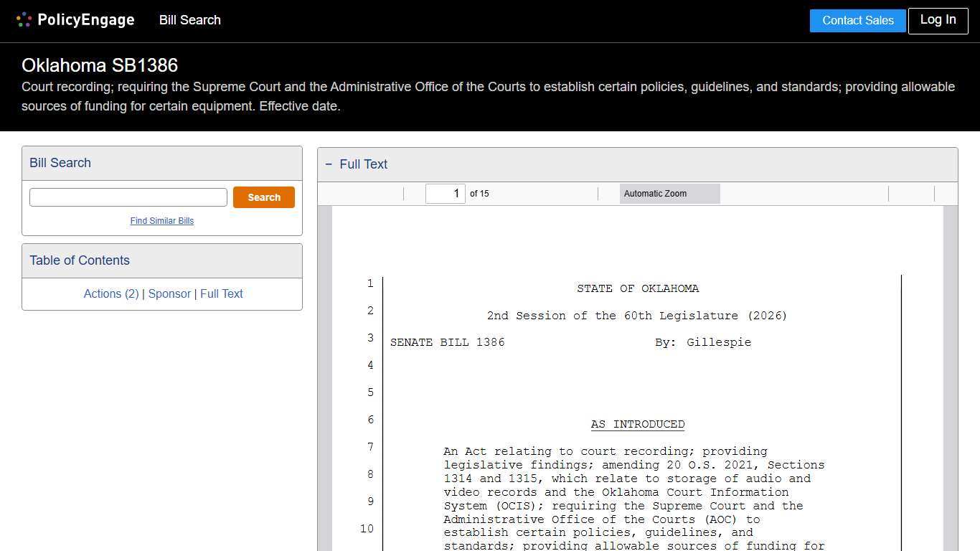Collapse the Full Text panel
This screenshot has height=551, width=980.
pyautogui.click(x=329, y=164)
